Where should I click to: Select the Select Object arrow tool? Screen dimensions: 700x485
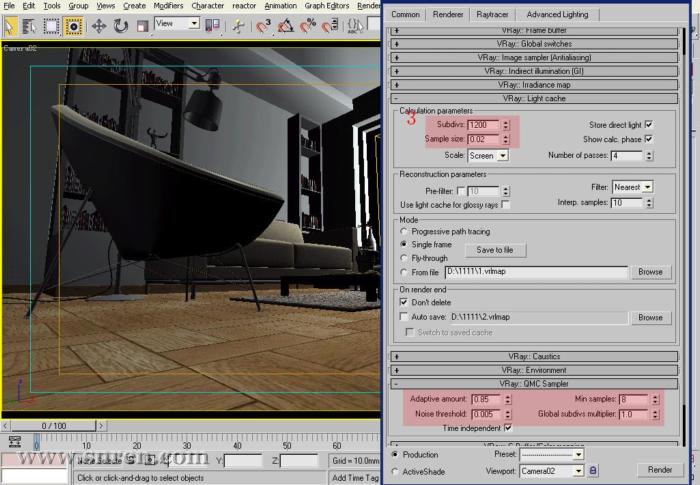(x=10, y=25)
